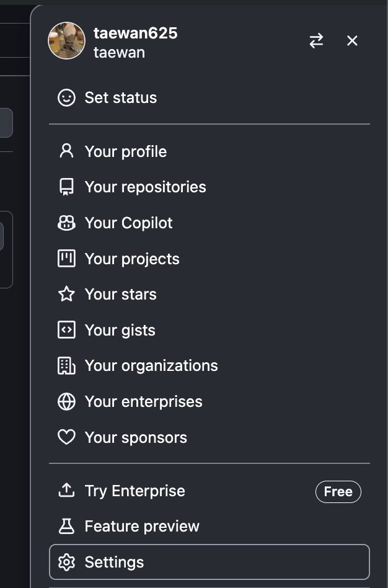The height and width of the screenshot is (588, 388).
Task: Close the user menu panel
Action: [x=352, y=40]
